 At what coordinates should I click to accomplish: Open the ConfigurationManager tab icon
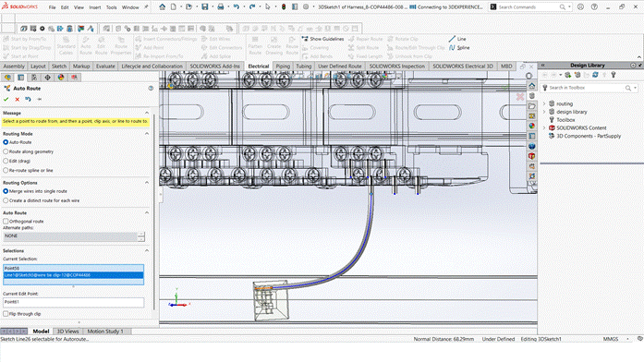tap(34, 78)
